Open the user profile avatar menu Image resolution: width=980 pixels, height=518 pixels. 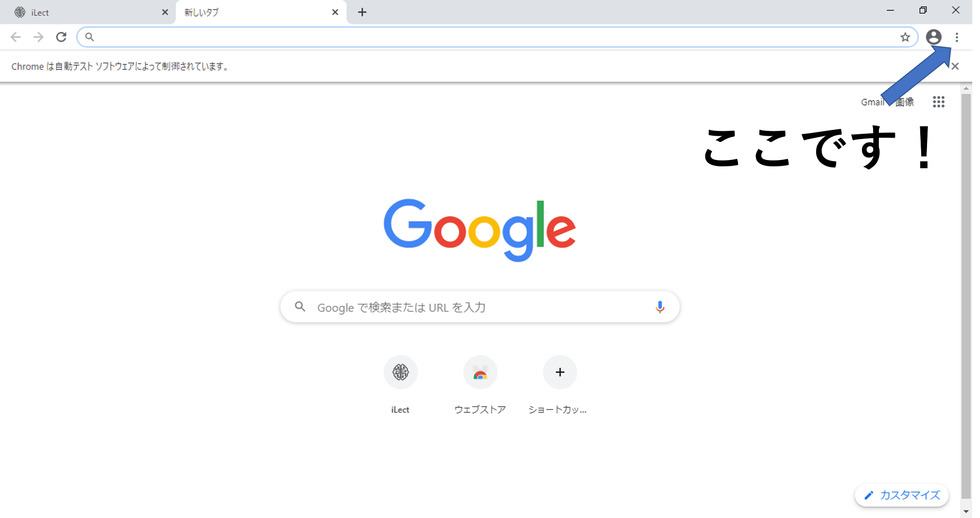[933, 37]
